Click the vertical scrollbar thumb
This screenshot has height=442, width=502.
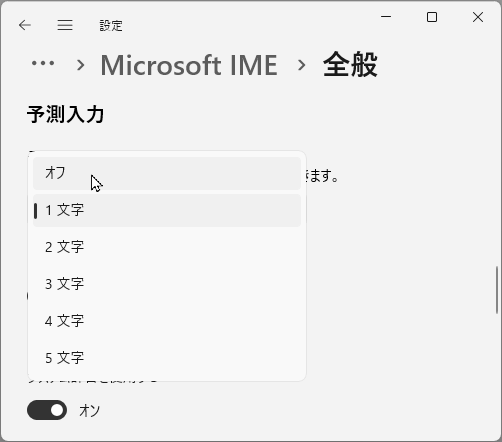(497, 290)
